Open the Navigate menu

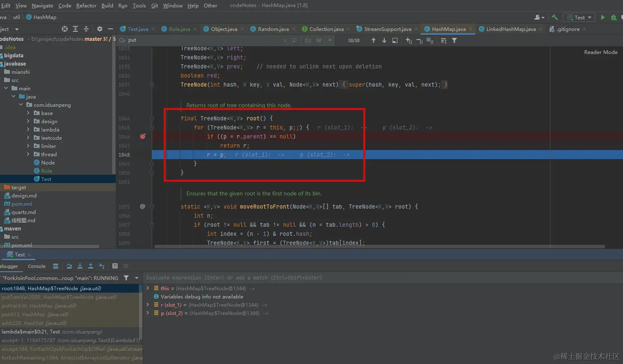tap(42, 5)
